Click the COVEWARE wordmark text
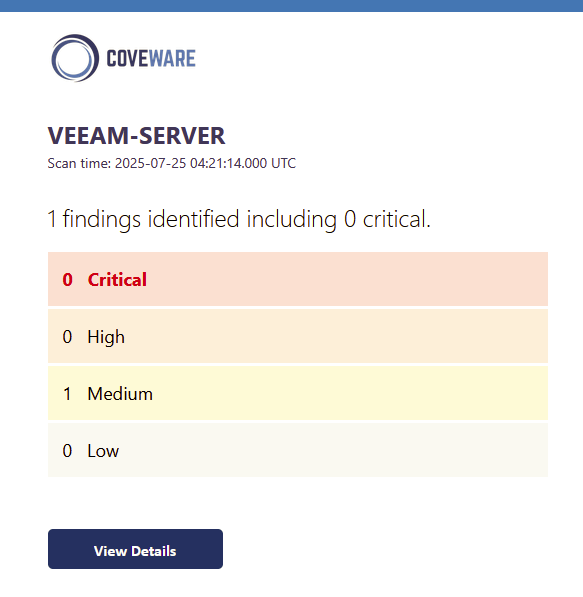This screenshot has height=597, width=583. (151, 59)
